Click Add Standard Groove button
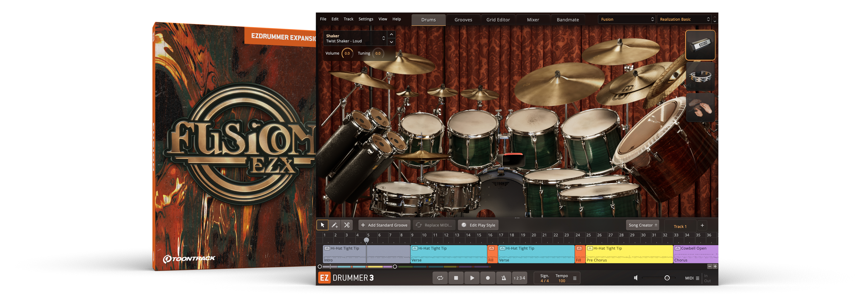Image resolution: width=868 pixels, height=301 pixels. pyautogui.click(x=384, y=225)
